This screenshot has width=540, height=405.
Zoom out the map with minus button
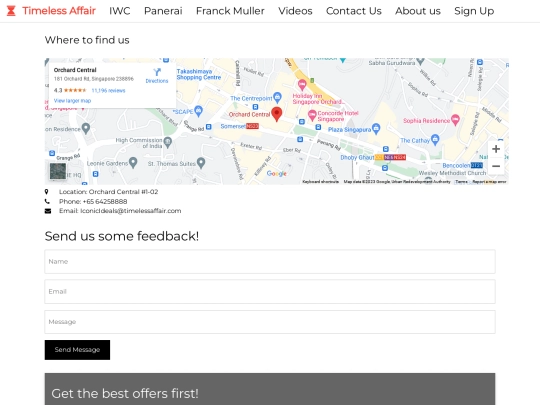coord(496,166)
